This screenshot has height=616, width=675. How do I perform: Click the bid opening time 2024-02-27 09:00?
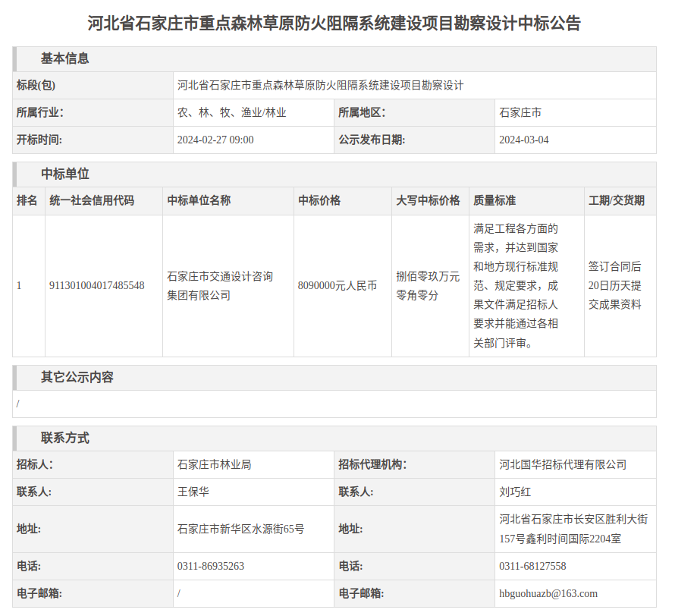(x=215, y=140)
